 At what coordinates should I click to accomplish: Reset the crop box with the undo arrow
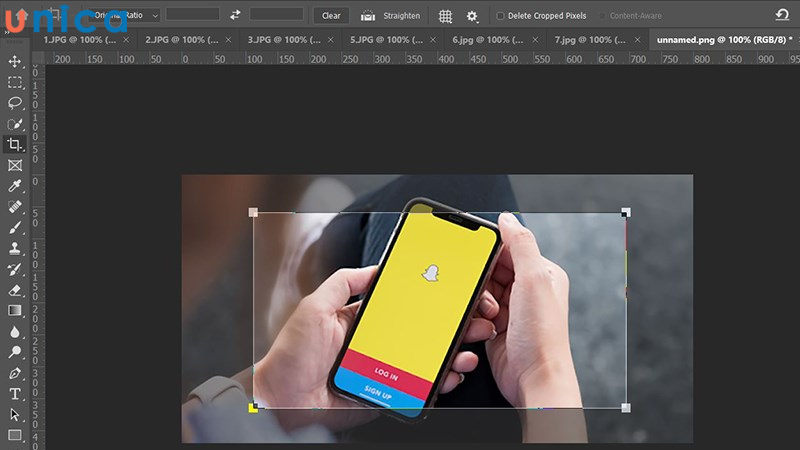coord(782,15)
